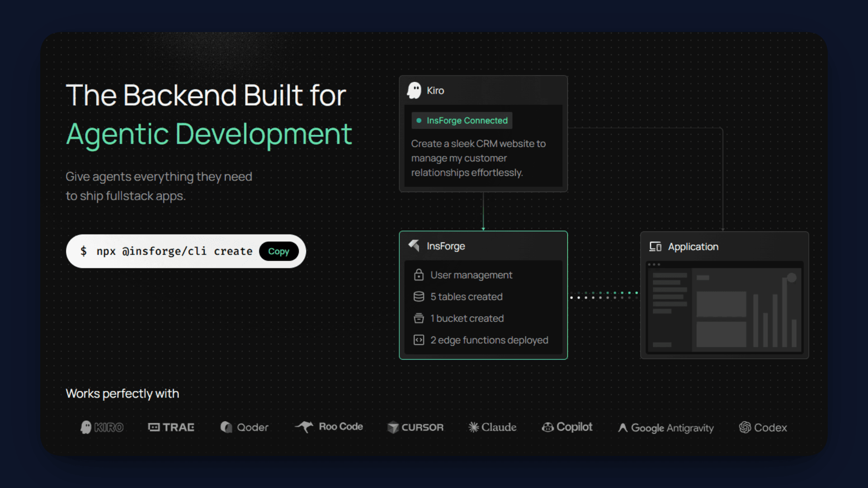Click the Kiro ghost icon in card header
This screenshot has height=488, width=868.
(414, 90)
